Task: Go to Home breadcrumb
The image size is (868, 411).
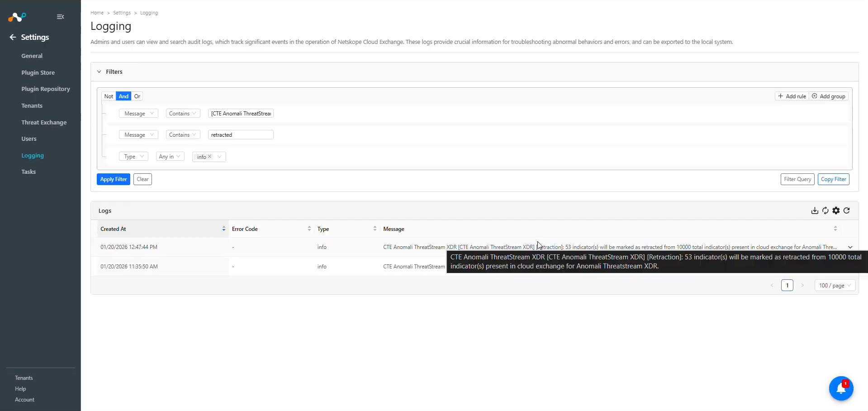Action: (97, 13)
